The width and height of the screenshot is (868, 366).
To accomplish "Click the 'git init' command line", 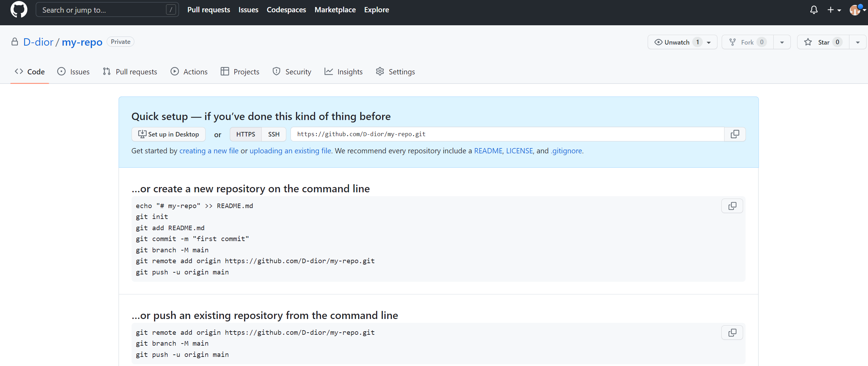I will [x=152, y=217].
